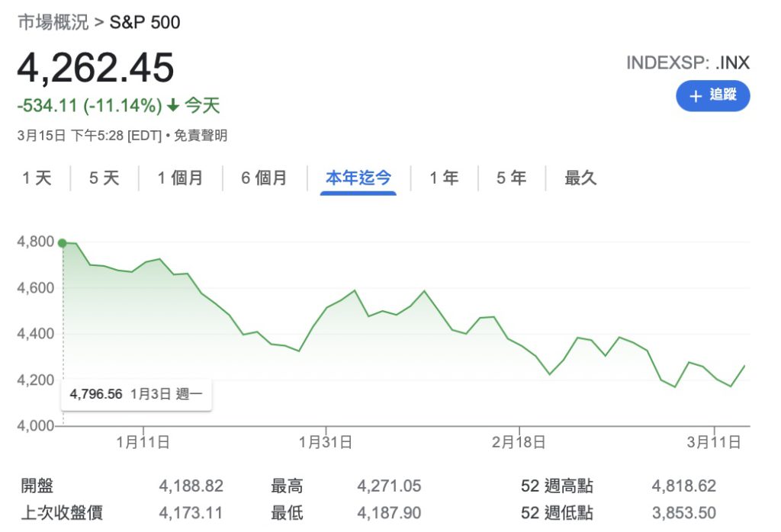Click the 免責聲明 disclaimer link
Image resolution: width=781 pixels, height=532 pixels.
coord(201,136)
